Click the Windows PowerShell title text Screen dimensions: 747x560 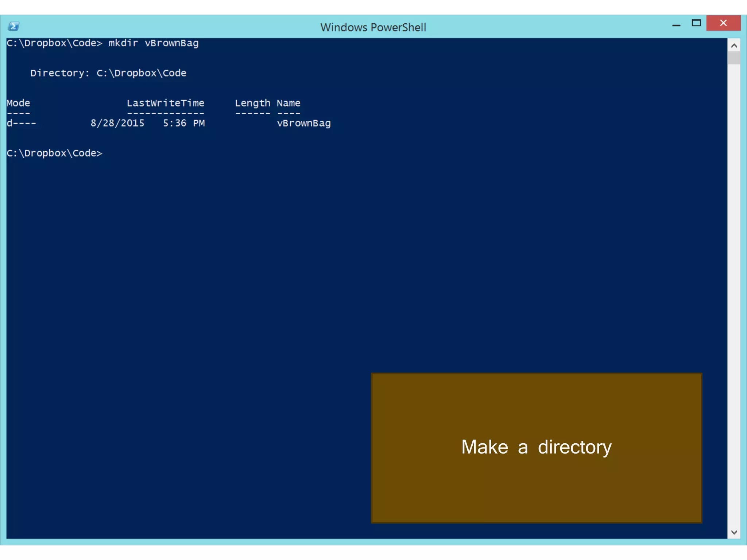pyautogui.click(x=373, y=27)
